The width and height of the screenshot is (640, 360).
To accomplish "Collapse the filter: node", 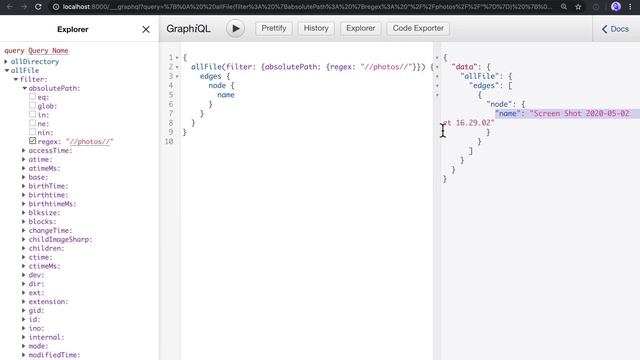I will tap(16, 79).
